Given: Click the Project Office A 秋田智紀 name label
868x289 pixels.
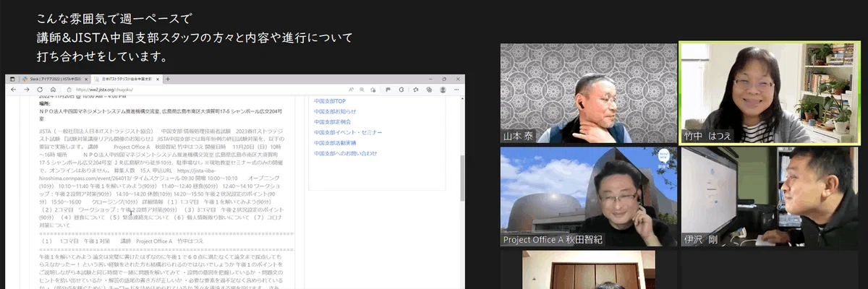Looking at the screenshot, I should pyautogui.click(x=553, y=240).
